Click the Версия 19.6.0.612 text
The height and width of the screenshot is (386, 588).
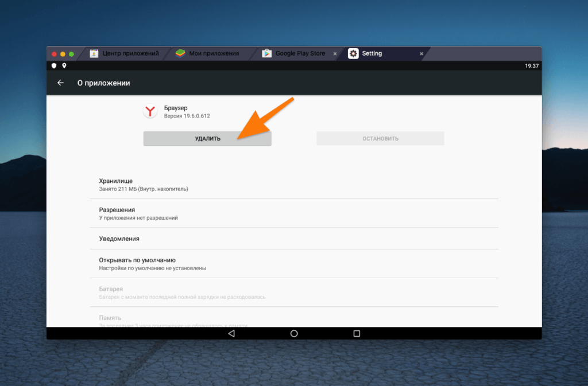tap(187, 116)
